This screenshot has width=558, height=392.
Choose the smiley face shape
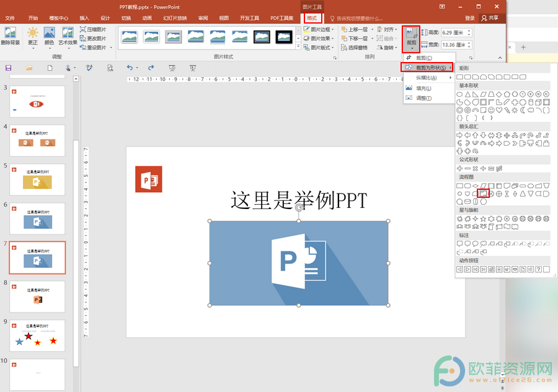point(491,110)
